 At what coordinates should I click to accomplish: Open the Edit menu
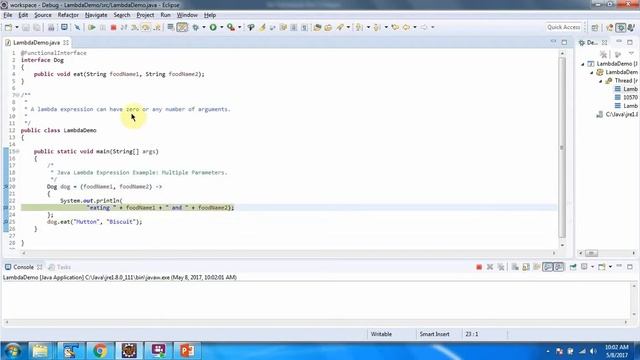tap(23, 15)
